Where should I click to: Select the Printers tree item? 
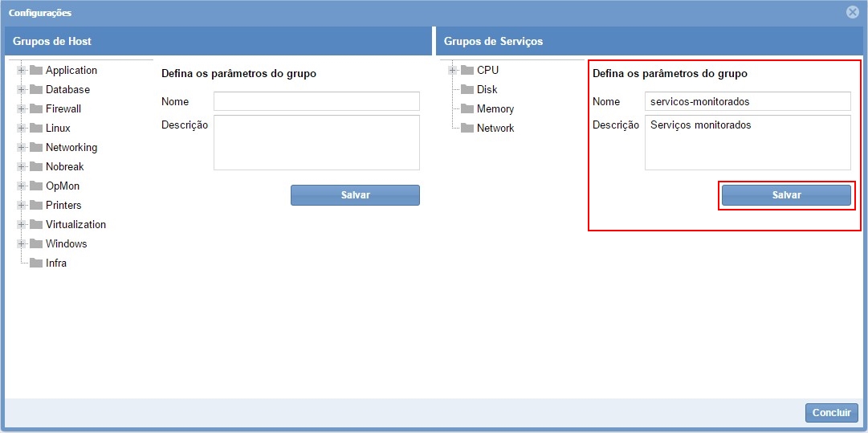pos(63,205)
